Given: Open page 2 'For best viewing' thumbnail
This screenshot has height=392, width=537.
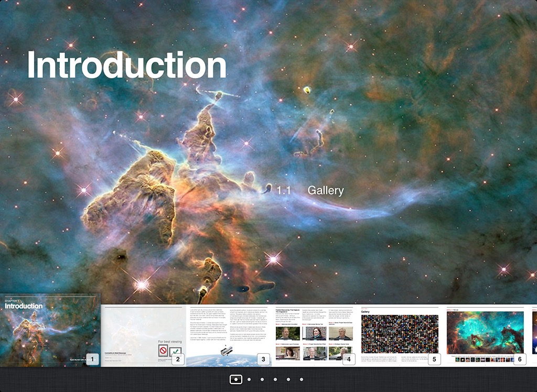Looking at the screenshot, I should pyautogui.click(x=144, y=335).
